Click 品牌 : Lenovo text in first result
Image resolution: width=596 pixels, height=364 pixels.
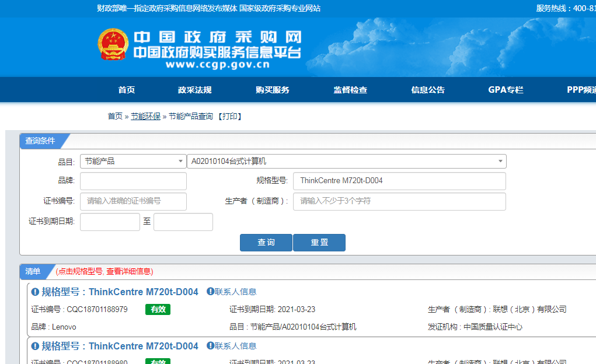pos(54,327)
